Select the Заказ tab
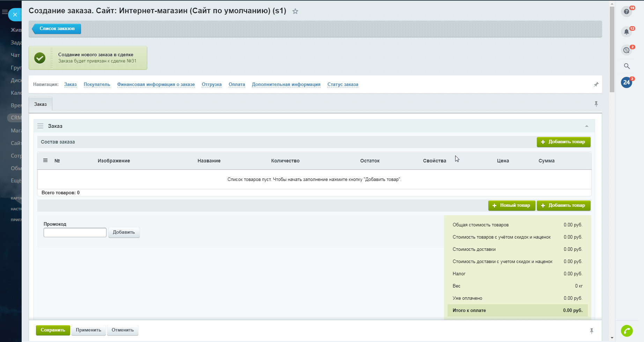Image resolution: width=644 pixels, height=342 pixels. coord(40,104)
